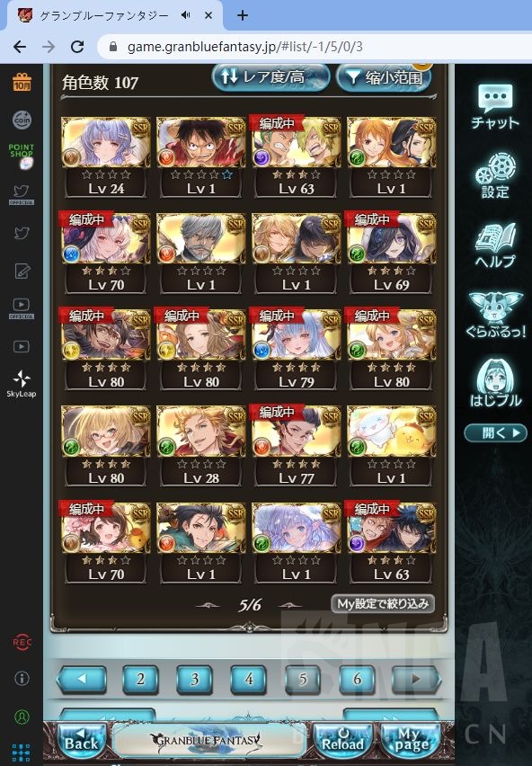Select page 6 in pagination
The height and width of the screenshot is (766, 532).
358,679
